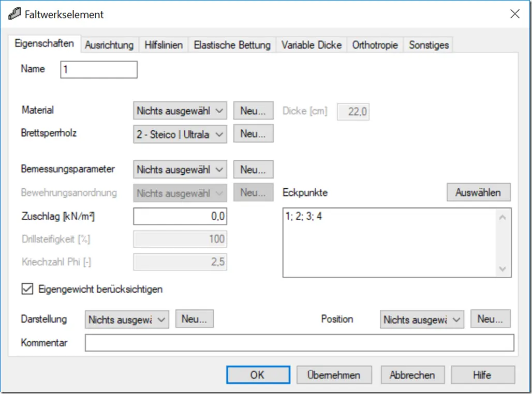The image size is (532, 394).
Task: Click Neu button next to Brettsperrholz
Action: click(x=253, y=133)
